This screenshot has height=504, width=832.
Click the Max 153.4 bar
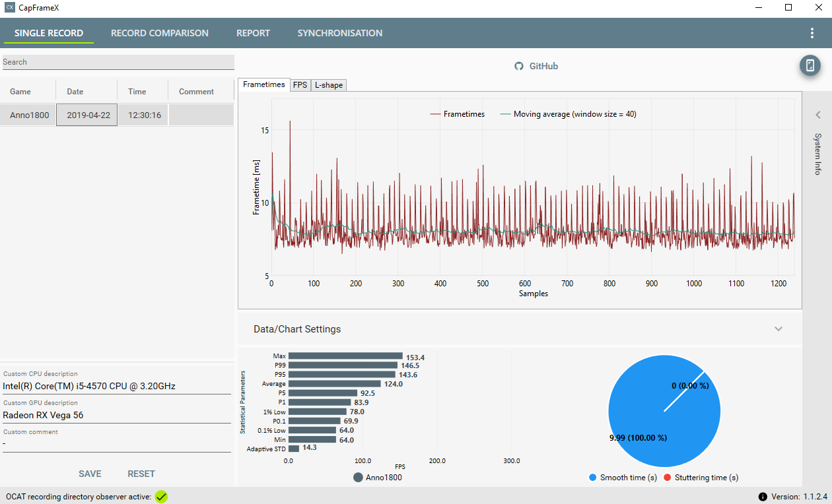pos(345,356)
